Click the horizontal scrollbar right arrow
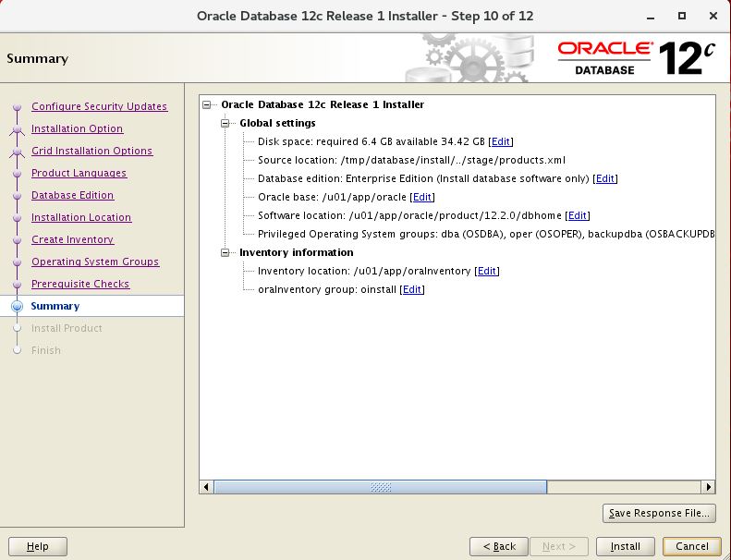 (709, 487)
